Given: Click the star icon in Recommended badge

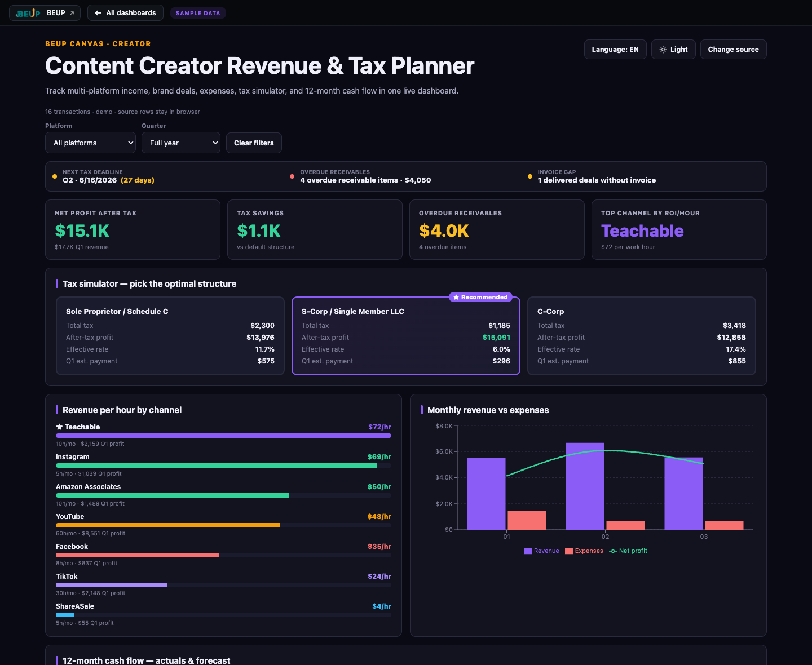Looking at the screenshot, I should pos(456,297).
